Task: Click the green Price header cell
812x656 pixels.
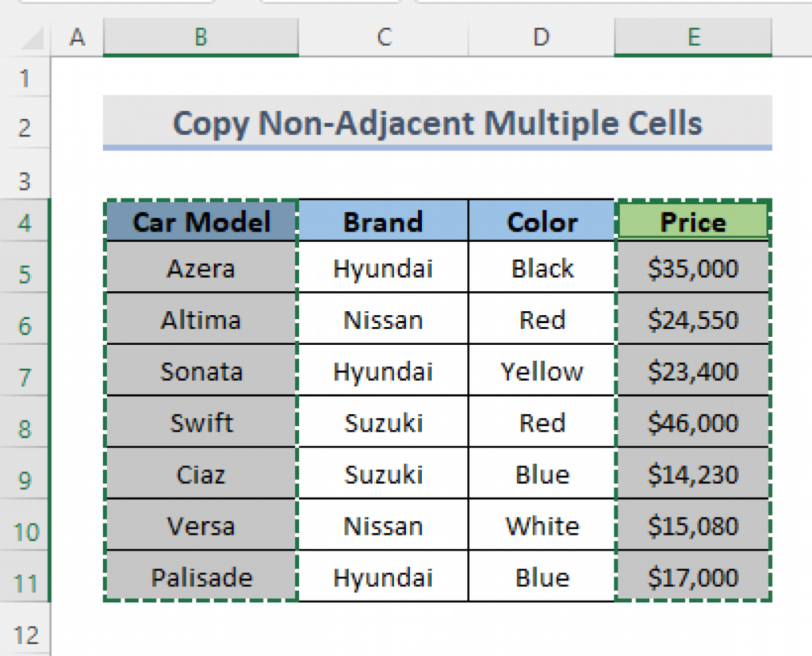Action: [692, 221]
